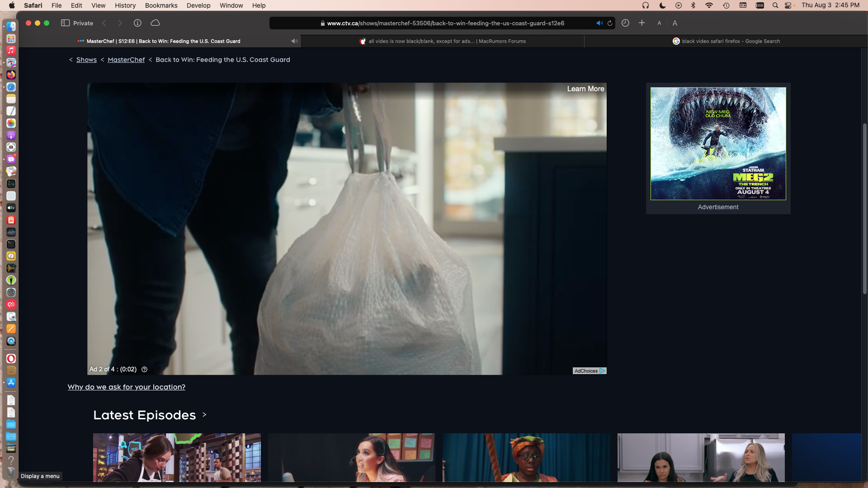The width and height of the screenshot is (868, 488).
Task: Click the ad help question mark icon
Action: pyautogui.click(x=145, y=370)
